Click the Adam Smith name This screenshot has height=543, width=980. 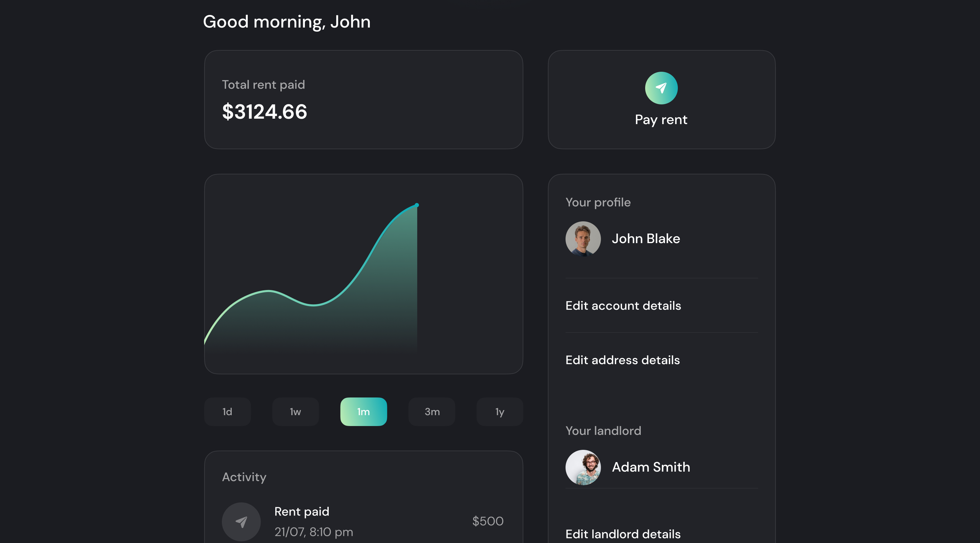tap(651, 467)
